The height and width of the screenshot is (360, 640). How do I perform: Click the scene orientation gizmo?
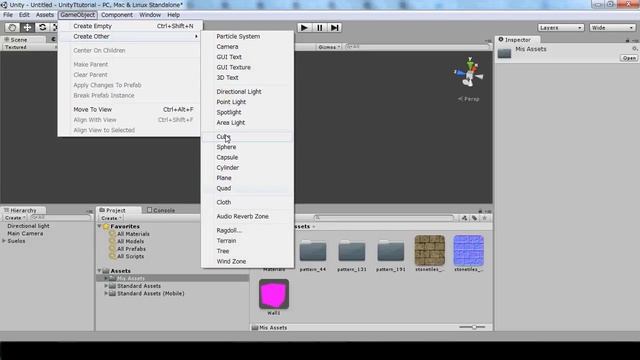tap(469, 72)
